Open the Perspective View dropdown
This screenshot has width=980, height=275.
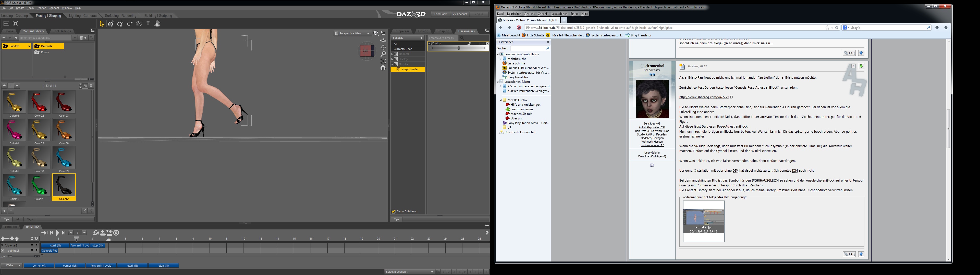pos(352,33)
